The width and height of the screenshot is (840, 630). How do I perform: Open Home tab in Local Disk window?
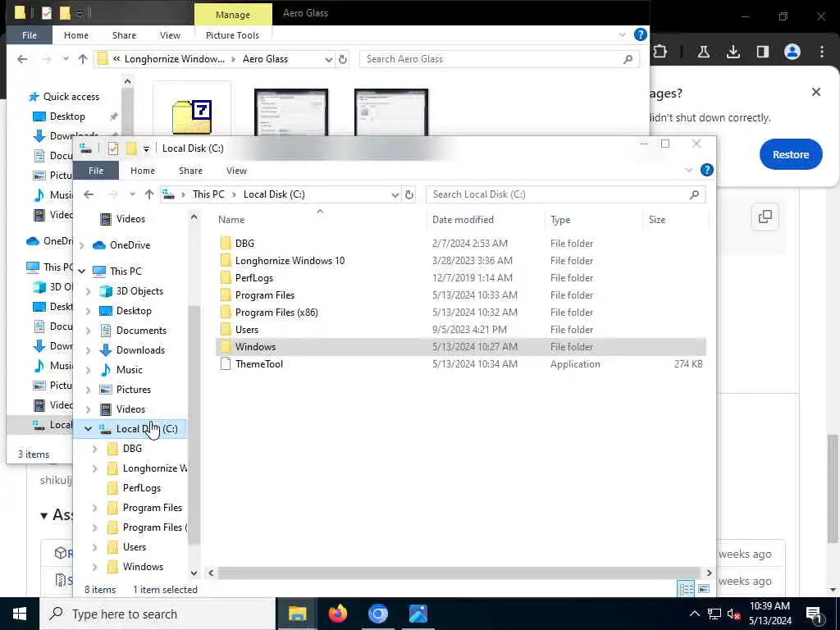(143, 171)
